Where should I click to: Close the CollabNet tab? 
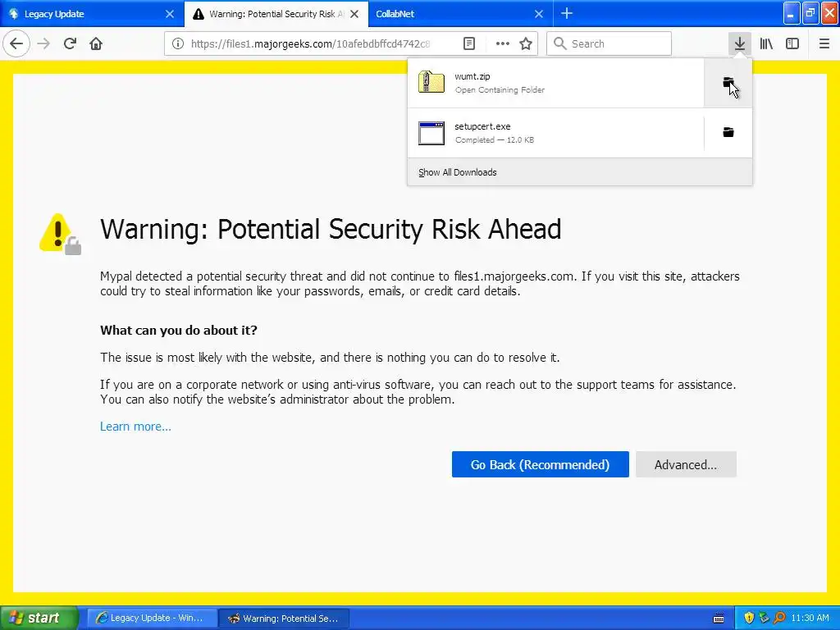[x=539, y=14]
